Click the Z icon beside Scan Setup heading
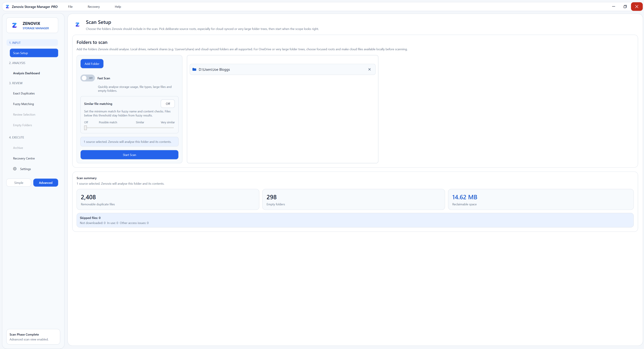Screen dimensions: 644x349 pos(78,25)
